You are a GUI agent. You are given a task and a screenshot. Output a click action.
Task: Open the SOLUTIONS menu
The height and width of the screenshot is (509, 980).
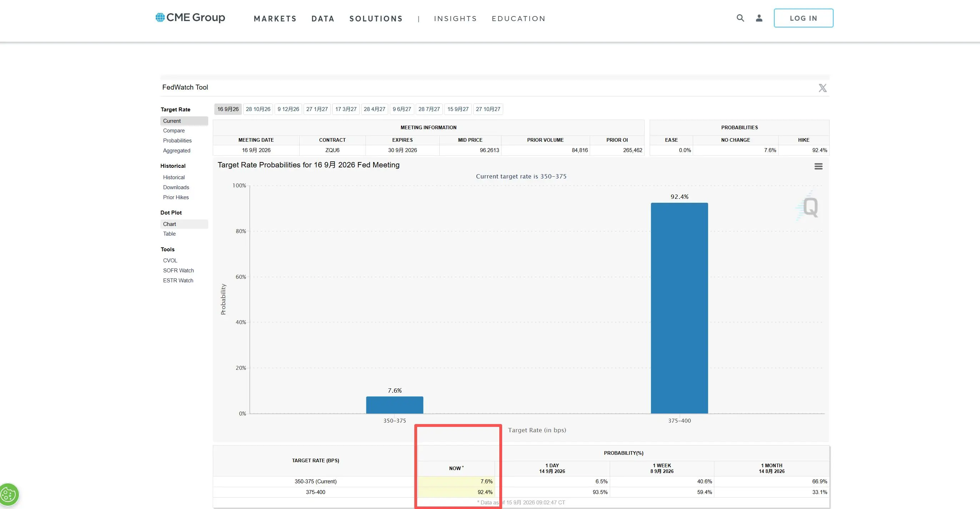(376, 19)
